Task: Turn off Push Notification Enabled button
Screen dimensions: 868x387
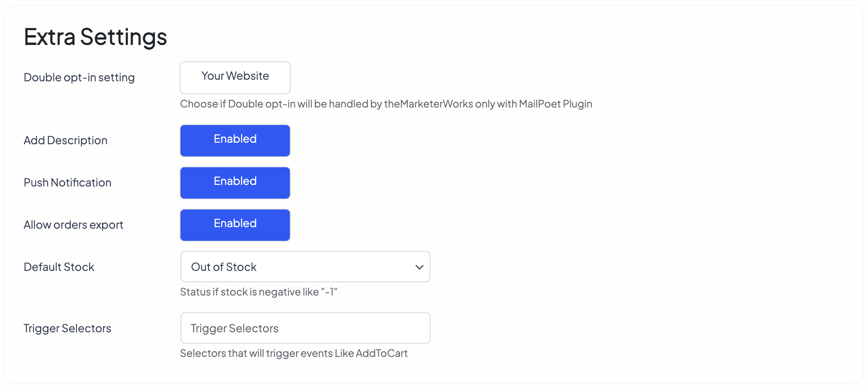Action: click(235, 183)
